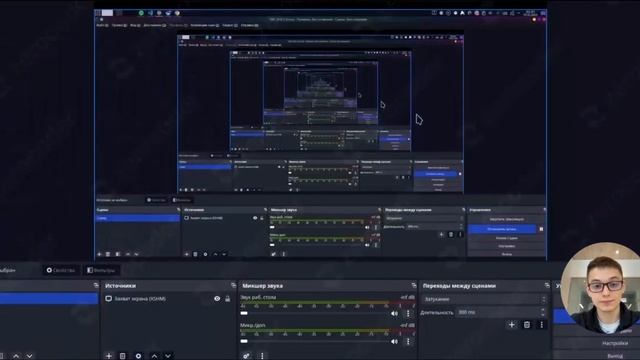
Task: Float the main Микшер звука dock
Action: click(414, 285)
